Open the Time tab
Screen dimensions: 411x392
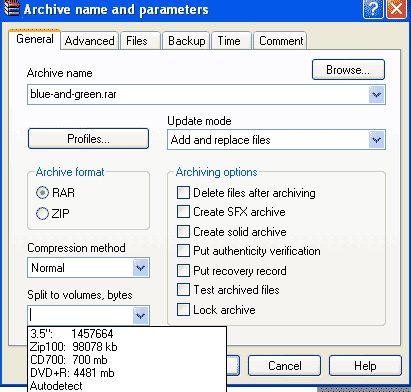[231, 41]
